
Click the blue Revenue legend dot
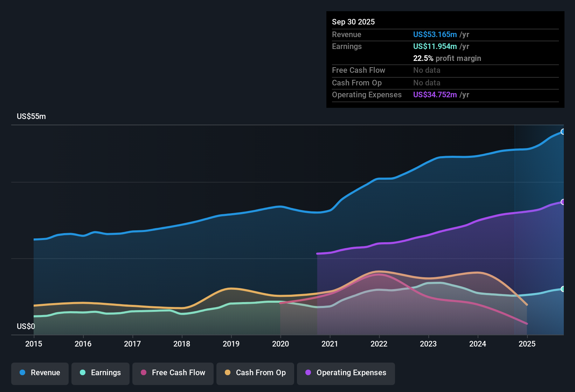[x=22, y=372]
